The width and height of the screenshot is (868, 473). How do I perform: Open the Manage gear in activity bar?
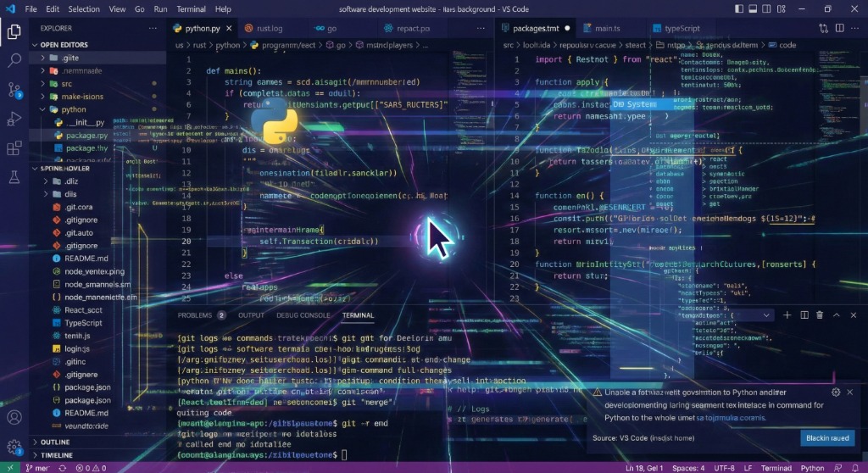coord(14,447)
